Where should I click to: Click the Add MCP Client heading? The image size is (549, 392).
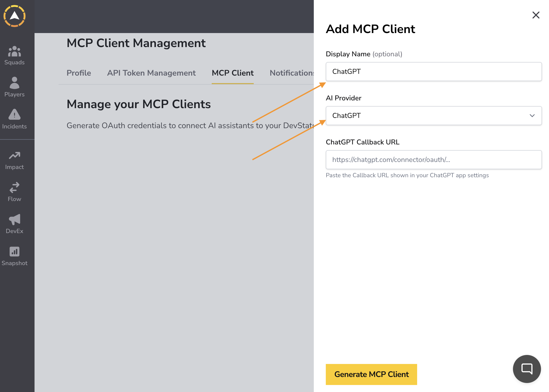click(x=370, y=29)
